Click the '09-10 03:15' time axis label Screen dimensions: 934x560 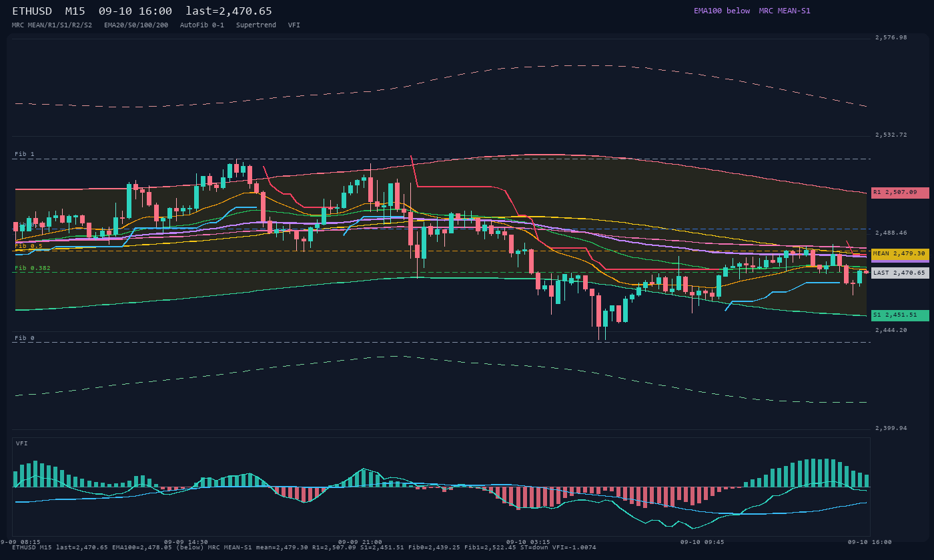click(528, 542)
